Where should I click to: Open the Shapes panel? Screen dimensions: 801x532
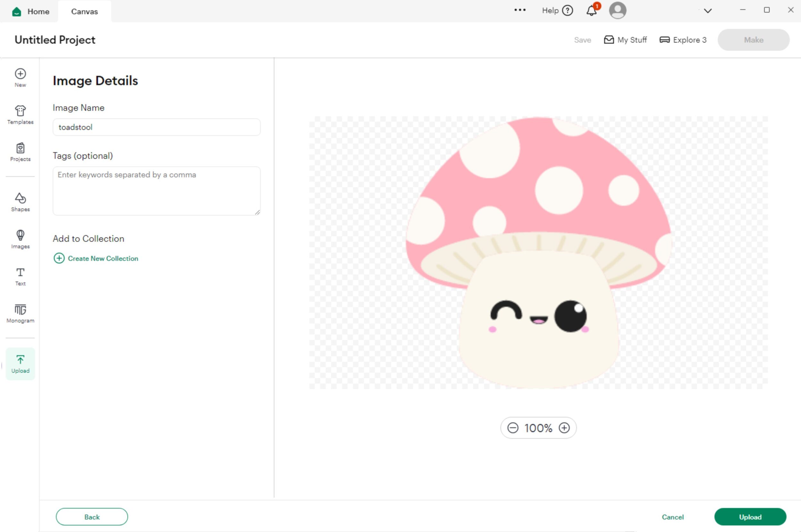coord(21,202)
